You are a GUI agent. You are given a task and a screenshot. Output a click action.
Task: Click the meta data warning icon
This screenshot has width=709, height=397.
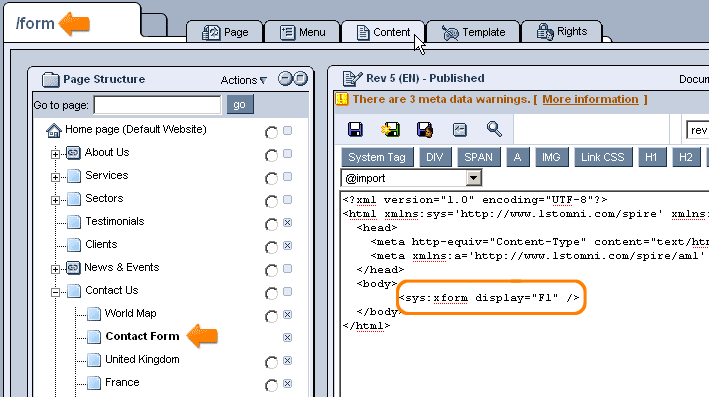click(342, 99)
